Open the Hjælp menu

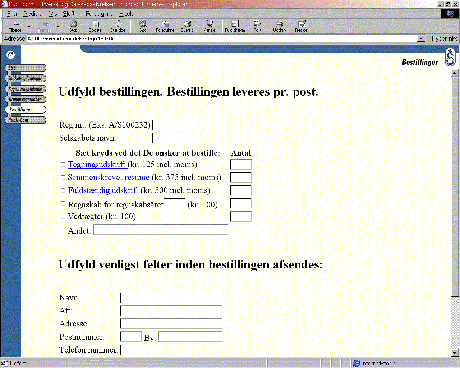126,14
